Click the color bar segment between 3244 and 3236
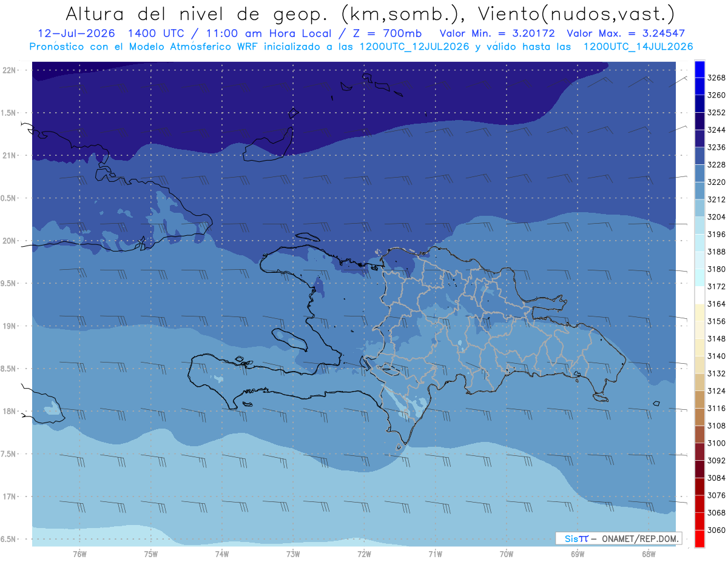Screen dimensions: 728x562 pyautogui.click(x=699, y=139)
